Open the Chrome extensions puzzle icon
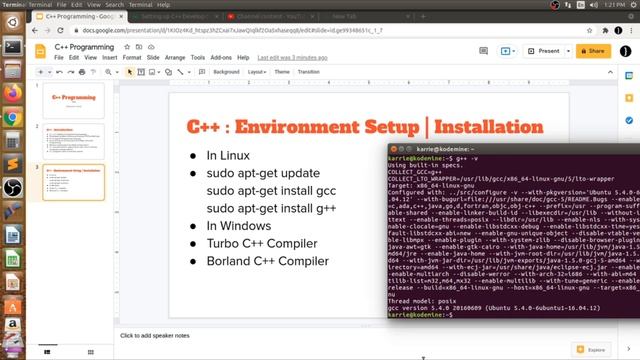The height and width of the screenshot is (360, 640). coord(605,31)
